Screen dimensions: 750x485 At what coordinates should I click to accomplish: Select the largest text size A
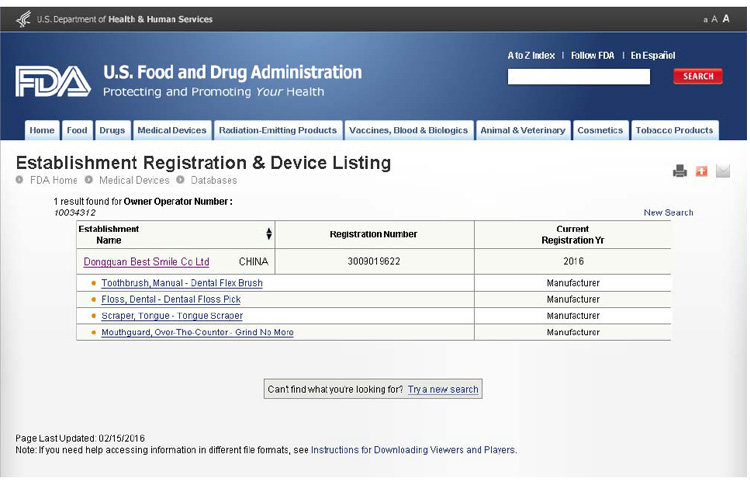click(725, 19)
